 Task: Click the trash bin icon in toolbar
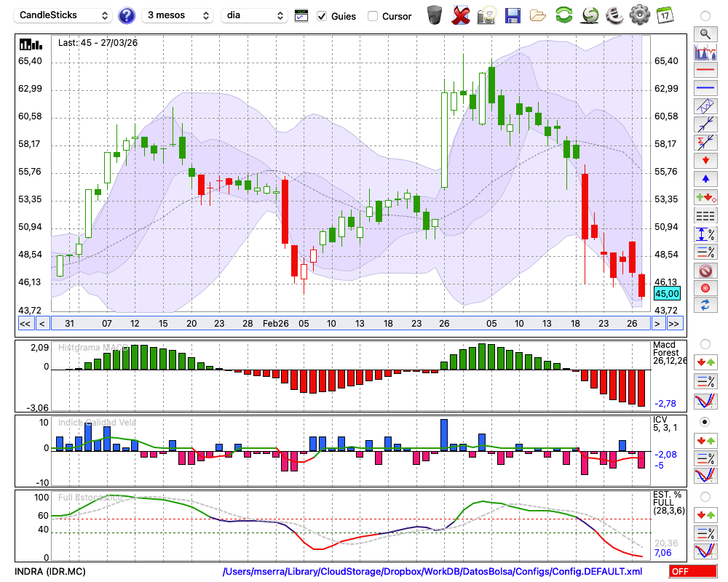[435, 15]
